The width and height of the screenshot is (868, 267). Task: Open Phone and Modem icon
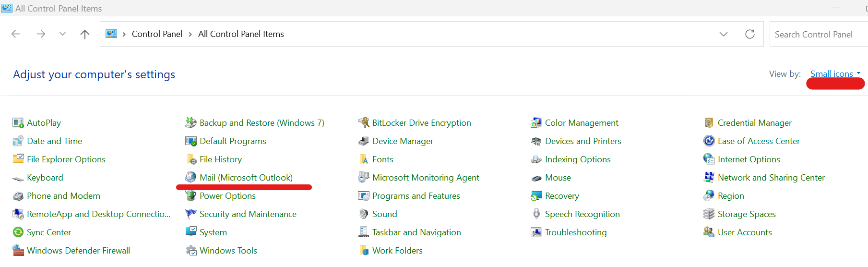pos(18,196)
